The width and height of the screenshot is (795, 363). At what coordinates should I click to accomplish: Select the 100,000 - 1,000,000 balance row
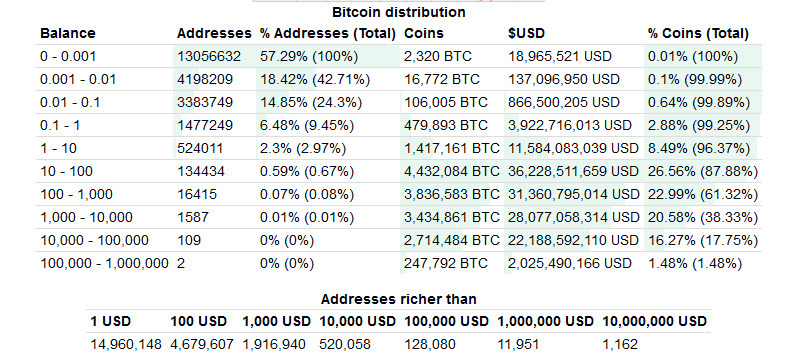[399, 264]
